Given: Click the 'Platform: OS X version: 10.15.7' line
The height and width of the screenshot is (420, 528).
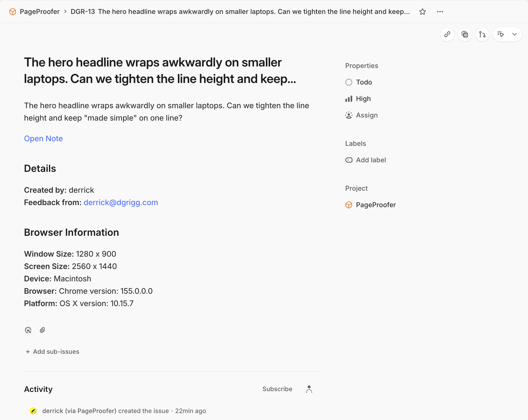Looking at the screenshot, I should tap(79, 304).
